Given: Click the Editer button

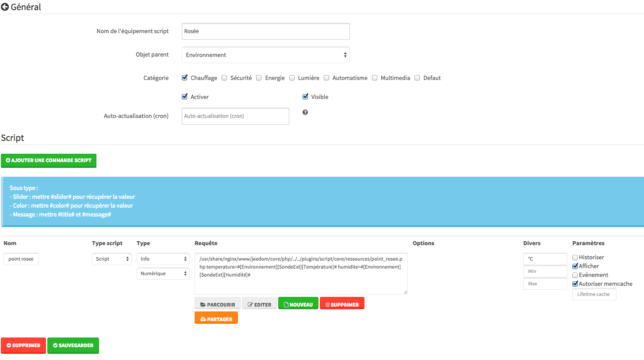Looking at the screenshot, I should coord(259,304).
